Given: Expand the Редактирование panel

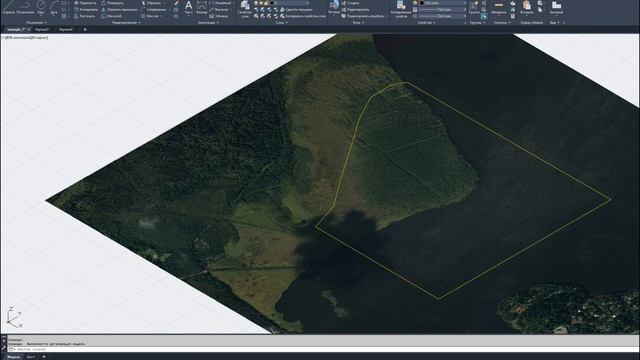Looking at the screenshot, I should [x=126, y=23].
